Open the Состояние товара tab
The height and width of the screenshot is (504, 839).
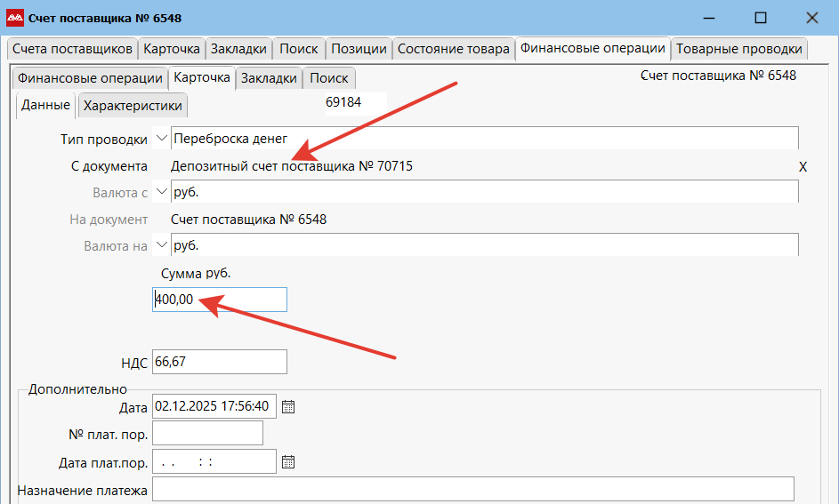click(453, 49)
